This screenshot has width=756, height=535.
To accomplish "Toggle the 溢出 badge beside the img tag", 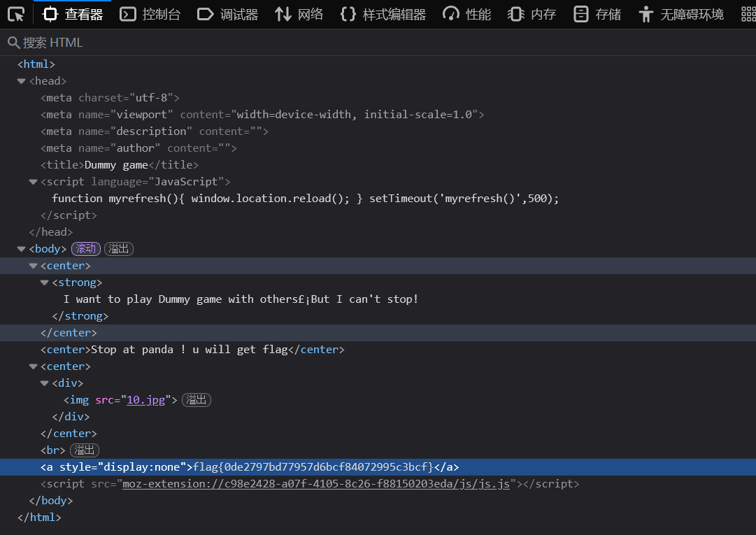I will [x=197, y=400].
